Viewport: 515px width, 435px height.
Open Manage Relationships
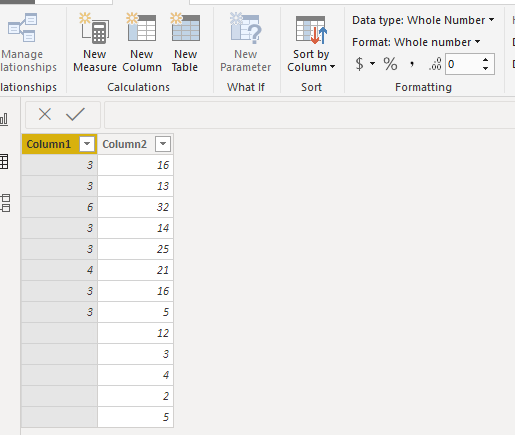(x=27, y=43)
